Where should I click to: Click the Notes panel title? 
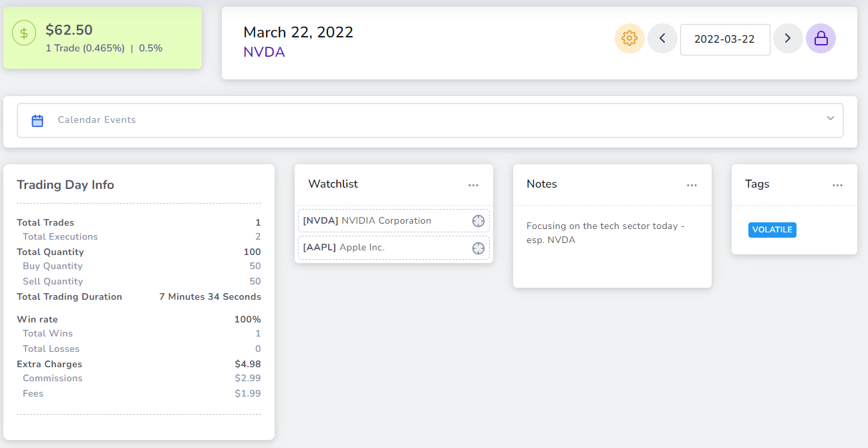click(x=542, y=184)
